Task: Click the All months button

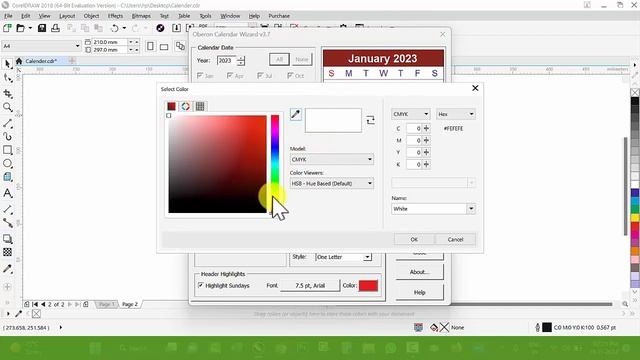Action: pyautogui.click(x=279, y=60)
